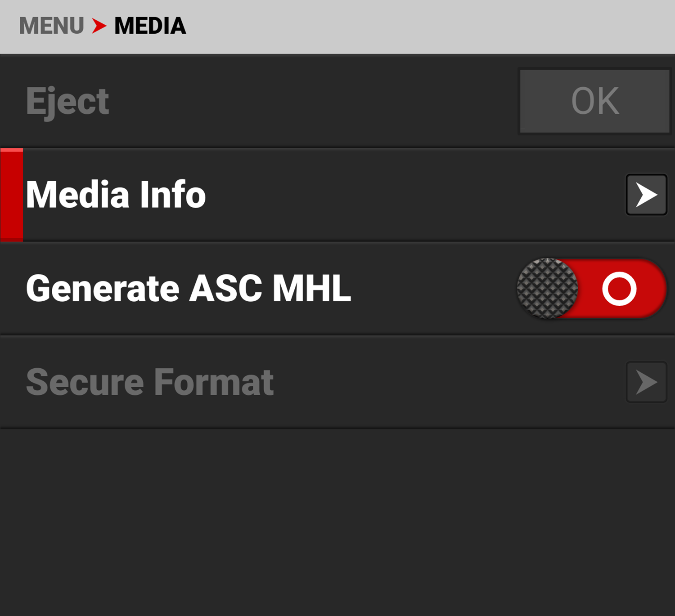This screenshot has height=616, width=675.
Task: Click the empty space in the Eject row
Action: click(x=315, y=101)
